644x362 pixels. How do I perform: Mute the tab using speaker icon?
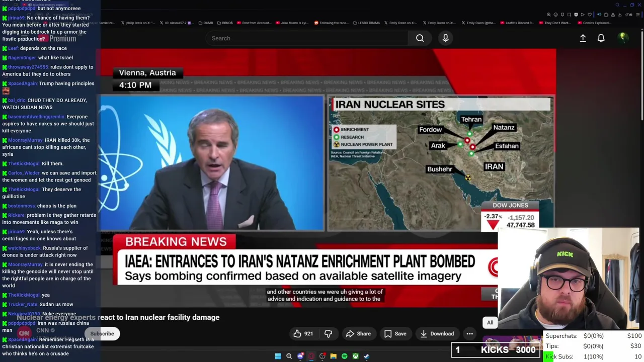tap(599, 15)
